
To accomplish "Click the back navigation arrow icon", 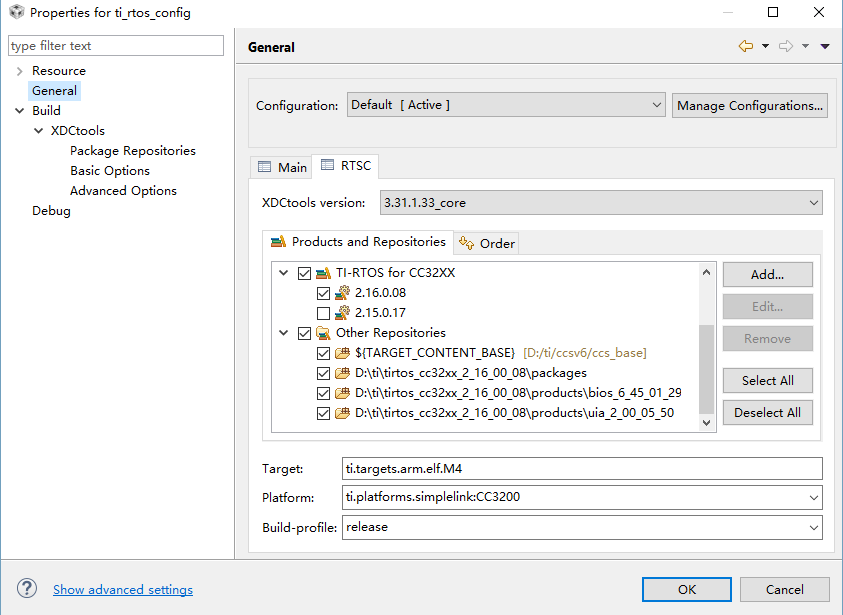I will point(745,46).
